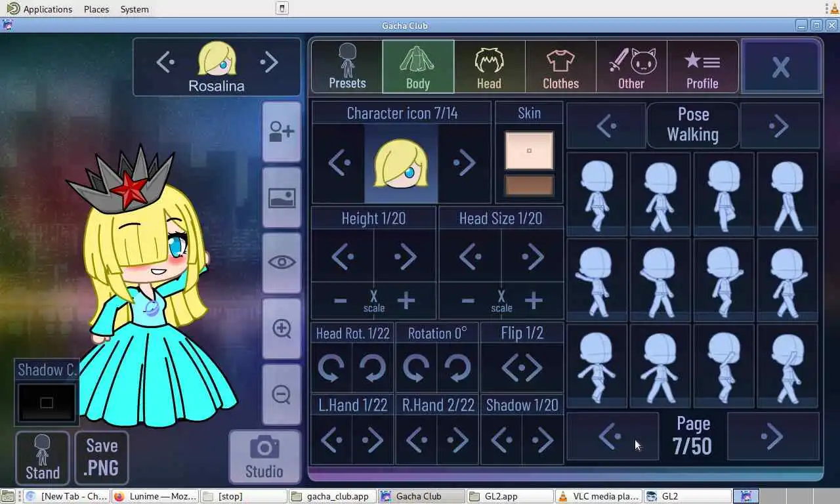
Task: Open the Profile tab
Action: [x=702, y=66]
